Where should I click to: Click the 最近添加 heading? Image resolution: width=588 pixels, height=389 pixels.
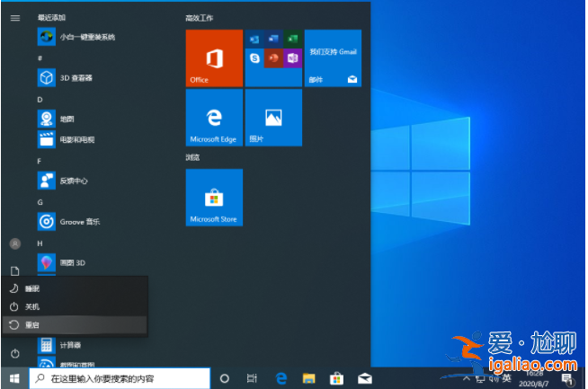(x=51, y=18)
